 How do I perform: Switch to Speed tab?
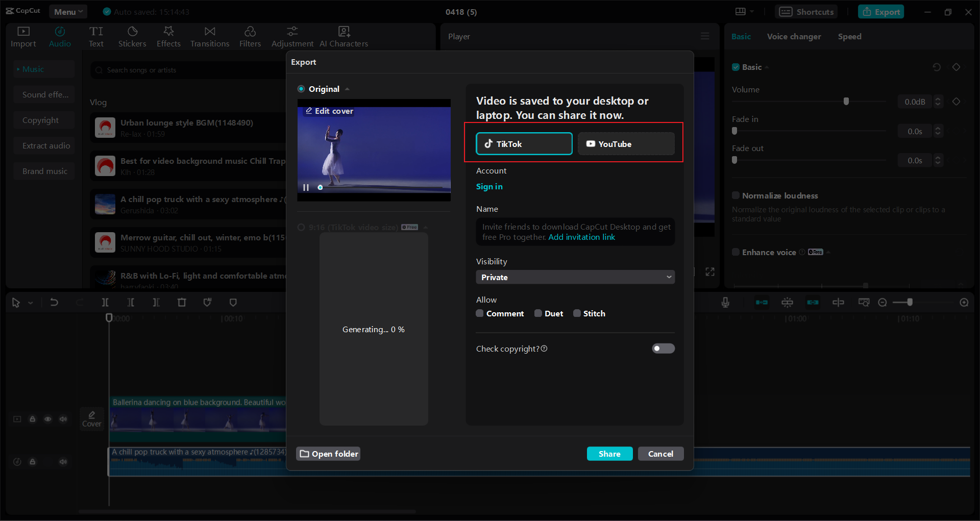click(x=849, y=36)
